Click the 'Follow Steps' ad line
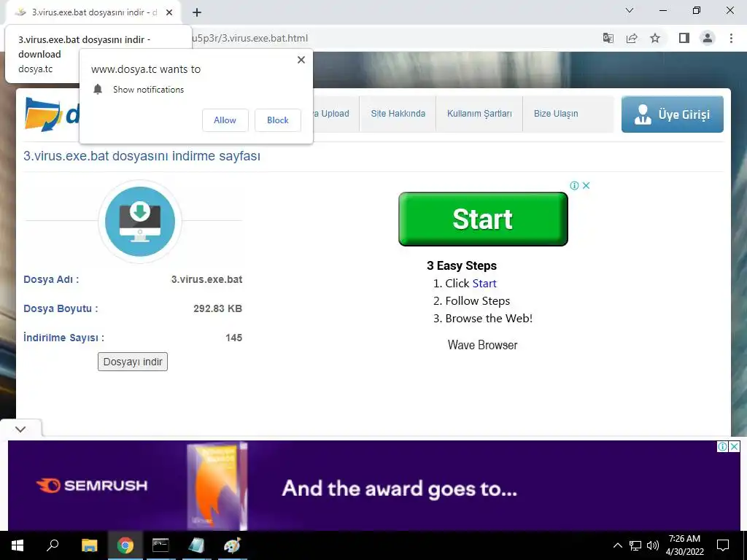Image resolution: width=747 pixels, height=560 pixels. 477,301
